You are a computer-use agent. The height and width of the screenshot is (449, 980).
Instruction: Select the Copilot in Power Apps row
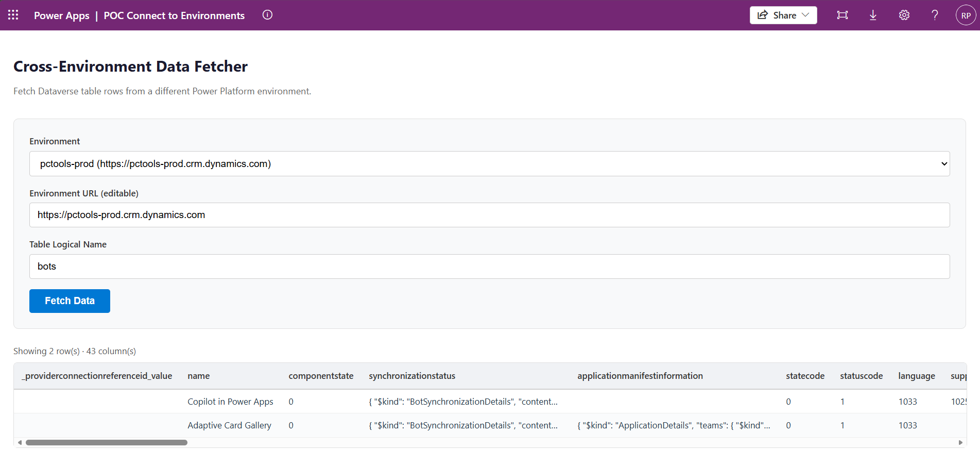pyautogui.click(x=230, y=402)
